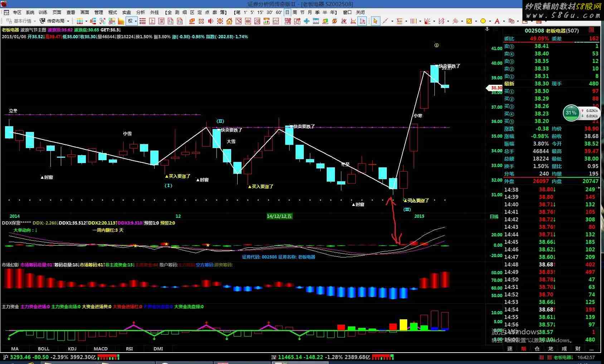Click the 日线 label on the time axis
The width and height of the screenshot is (604, 364).
click(x=494, y=216)
